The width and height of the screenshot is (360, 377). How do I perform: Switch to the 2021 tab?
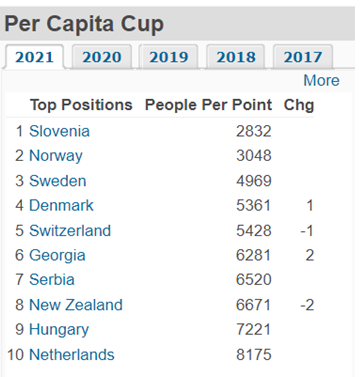tap(34, 57)
